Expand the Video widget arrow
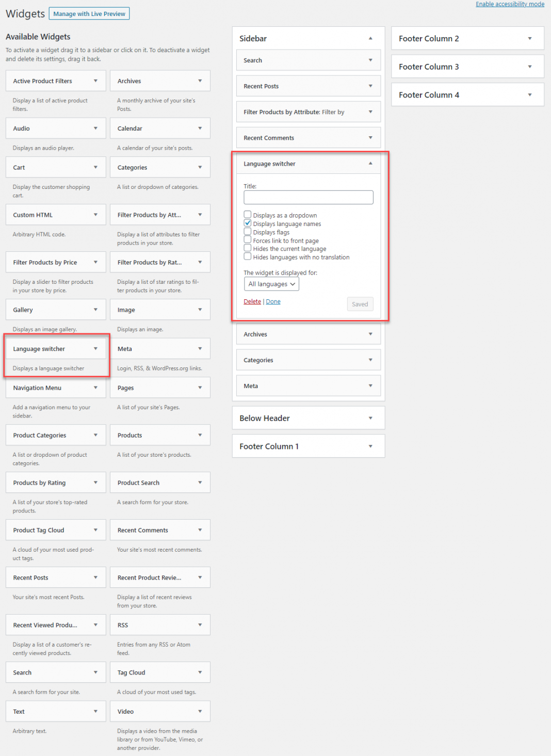The image size is (551, 756). click(200, 712)
